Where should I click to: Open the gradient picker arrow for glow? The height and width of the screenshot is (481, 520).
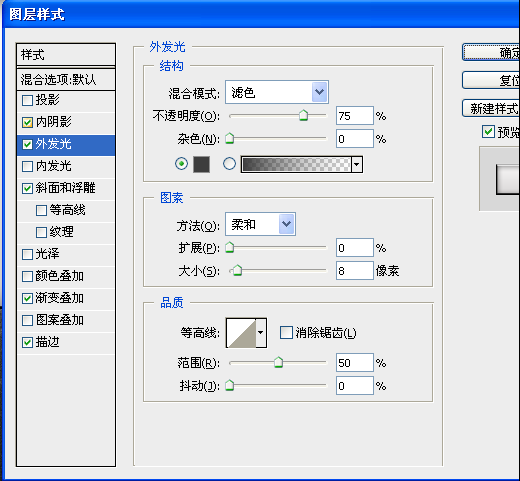click(357, 164)
